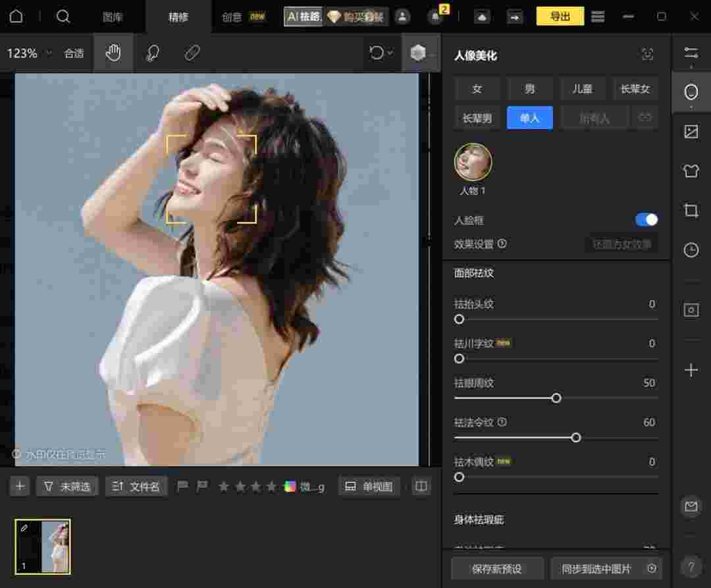
Task: Open the 文件名 sort dropdown
Action: click(x=136, y=486)
